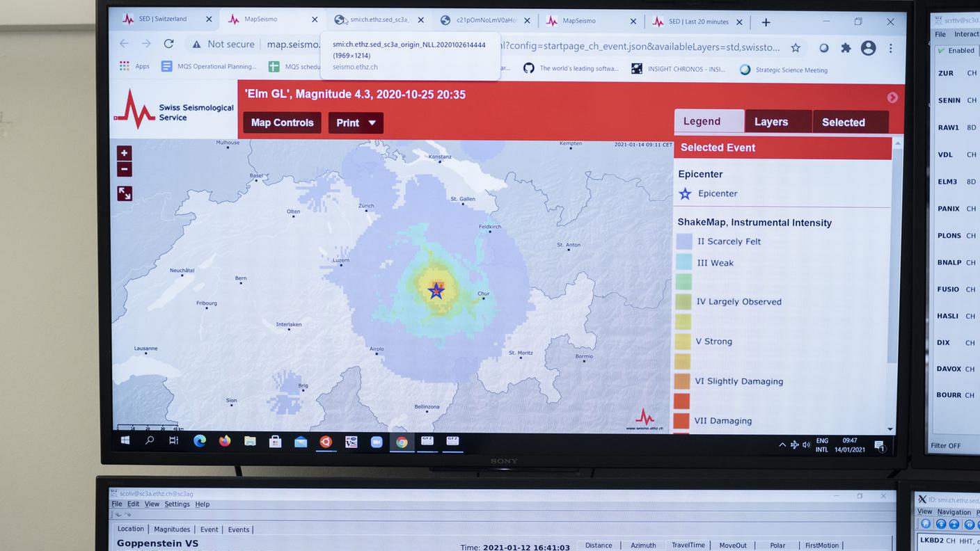The width and height of the screenshot is (980, 551).
Task: Click the ZUR station row in scrttv
Action: (956, 73)
